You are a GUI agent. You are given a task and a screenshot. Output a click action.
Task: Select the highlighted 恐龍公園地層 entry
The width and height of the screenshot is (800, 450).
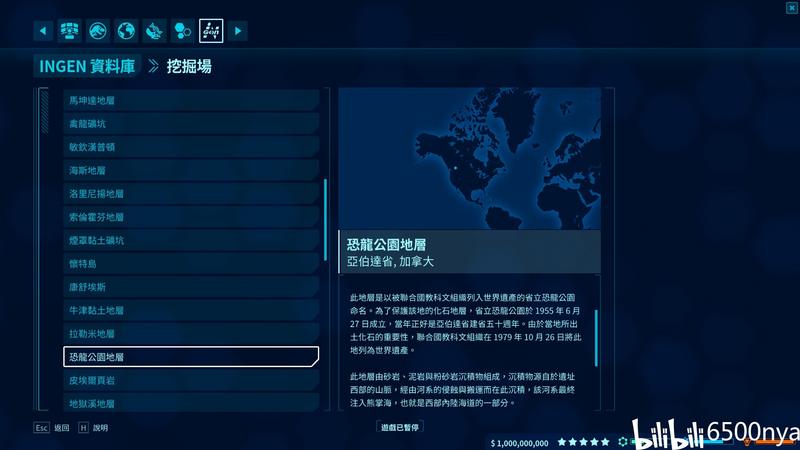tap(191, 357)
